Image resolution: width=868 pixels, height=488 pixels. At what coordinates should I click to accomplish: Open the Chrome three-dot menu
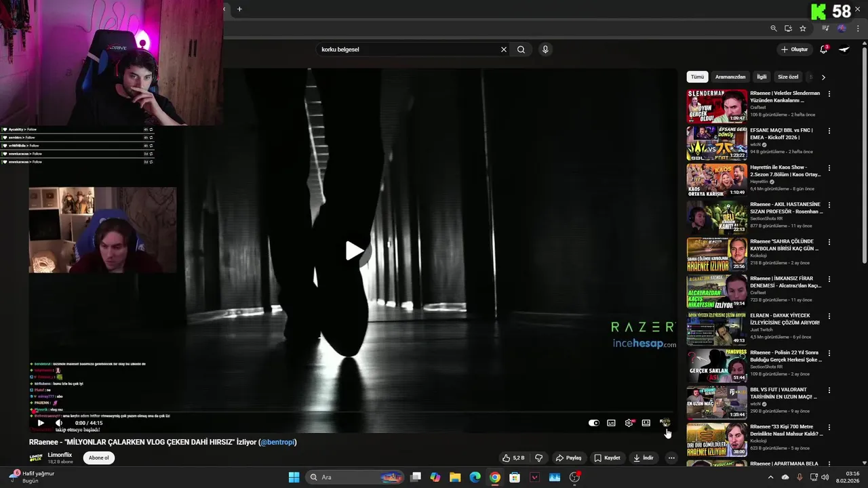pyautogui.click(x=858, y=28)
